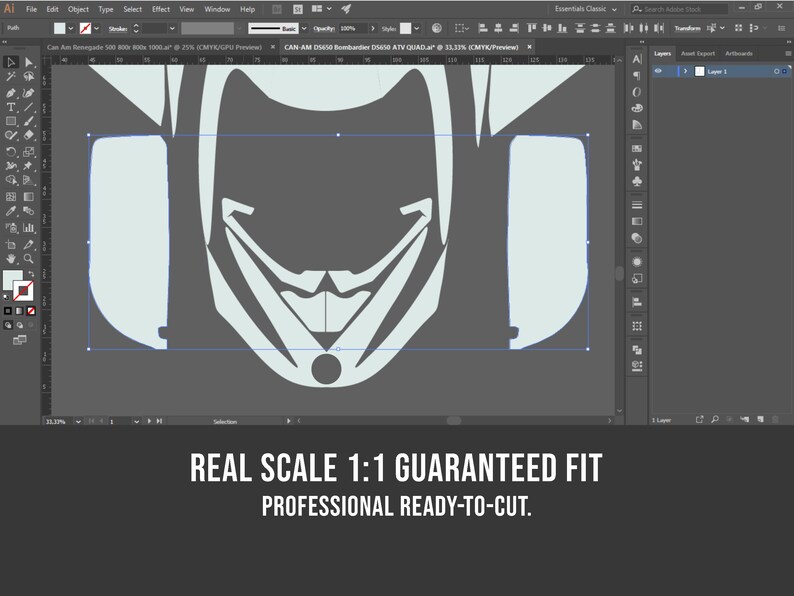Switch to Can Am Renegade document tab
The height and width of the screenshot is (596, 794).
click(x=154, y=47)
